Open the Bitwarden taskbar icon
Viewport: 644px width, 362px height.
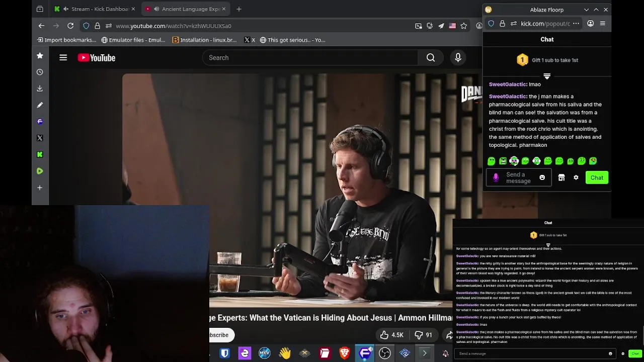tap(225, 353)
